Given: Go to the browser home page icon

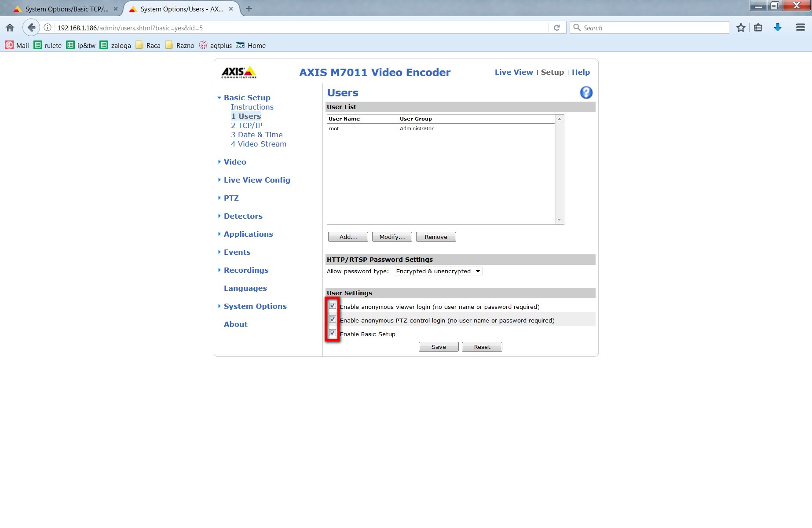Looking at the screenshot, I should point(10,28).
